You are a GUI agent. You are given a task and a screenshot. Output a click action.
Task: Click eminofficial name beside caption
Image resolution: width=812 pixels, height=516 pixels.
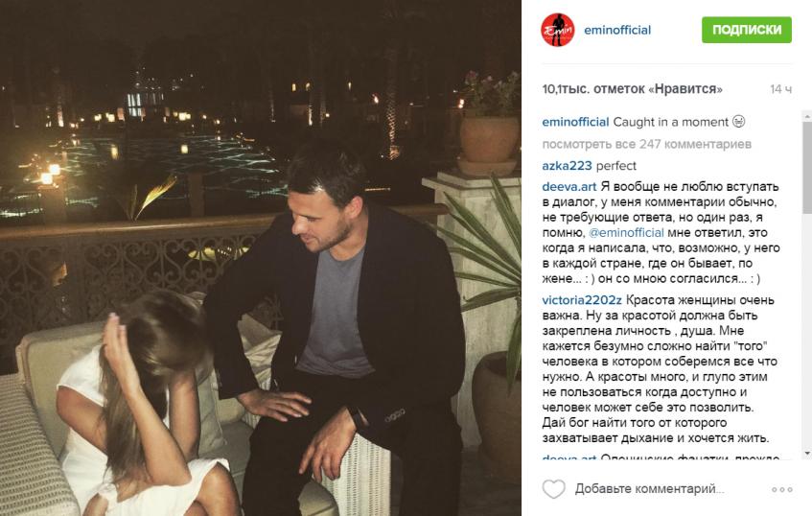(x=575, y=122)
